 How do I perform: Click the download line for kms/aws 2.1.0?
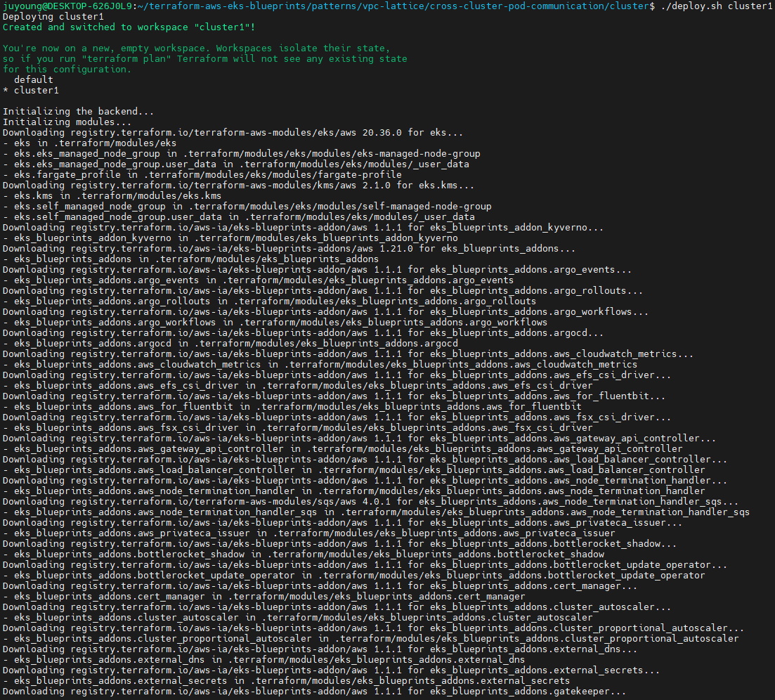238,186
